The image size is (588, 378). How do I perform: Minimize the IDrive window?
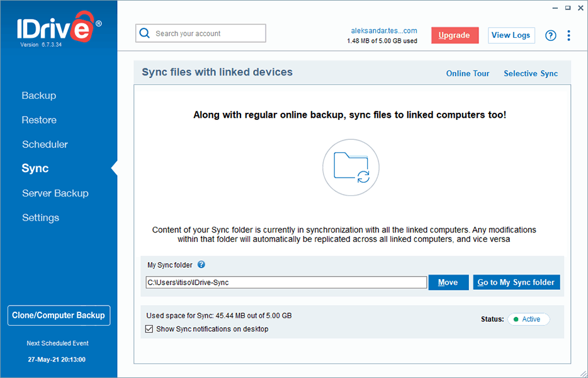555,8
